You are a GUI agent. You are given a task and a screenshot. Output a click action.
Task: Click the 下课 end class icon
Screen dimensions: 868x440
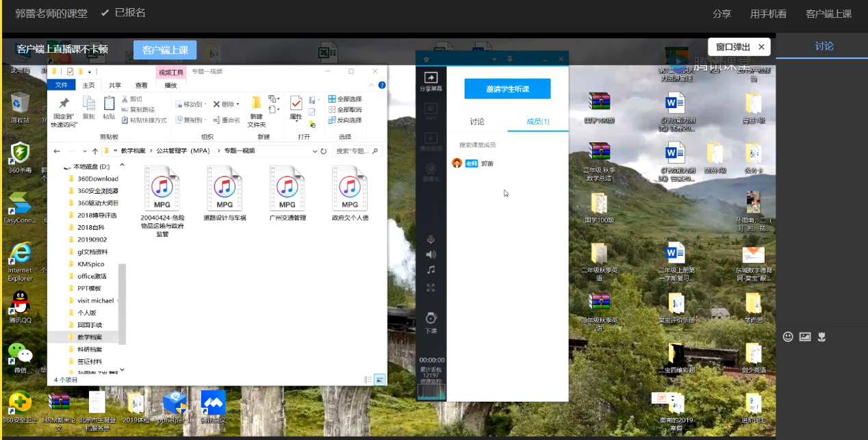click(x=431, y=318)
